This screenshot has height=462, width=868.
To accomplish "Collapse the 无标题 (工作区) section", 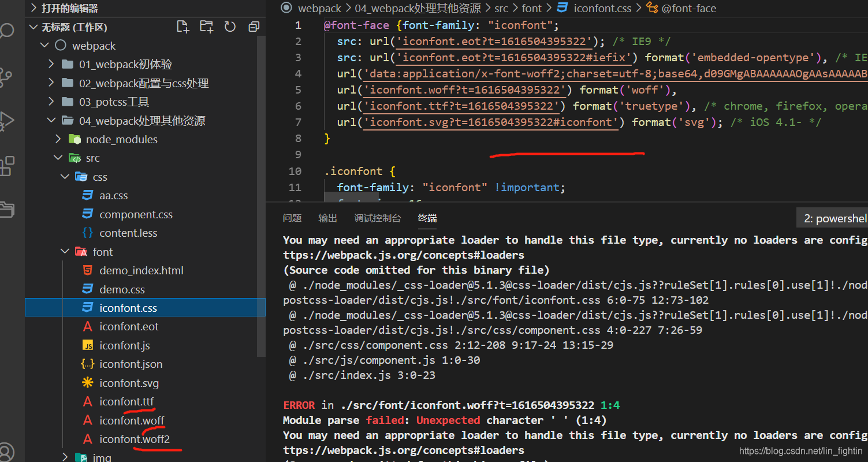I will click(33, 27).
